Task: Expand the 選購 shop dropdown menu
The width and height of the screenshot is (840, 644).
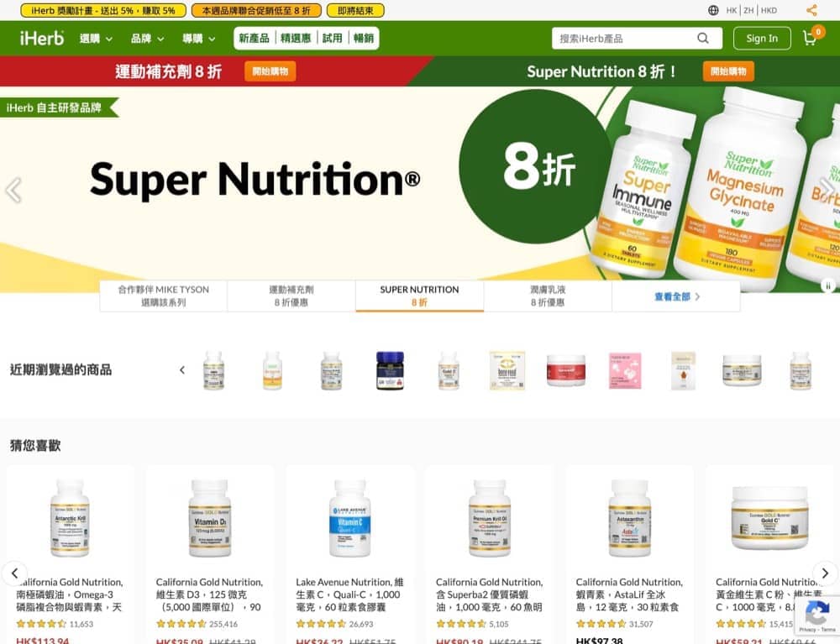Action: [x=96, y=39]
